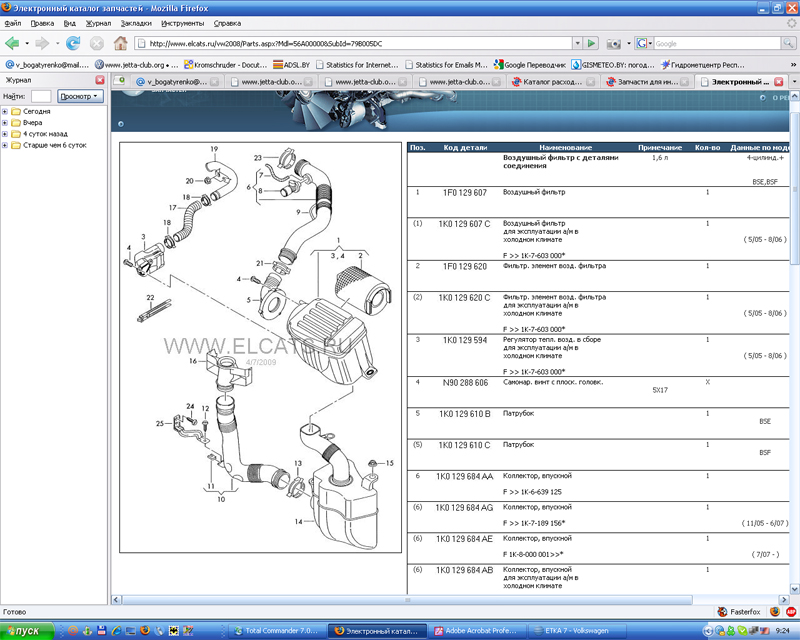The width and height of the screenshot is (800, 640).
Task: Open the www.jetta-club.org bookmark
Action: pos(136,65)
